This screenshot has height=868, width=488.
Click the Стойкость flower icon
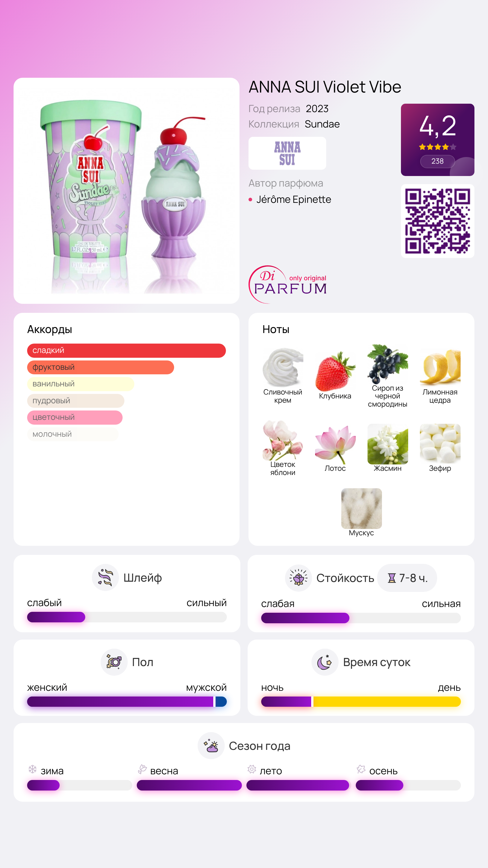298,578
